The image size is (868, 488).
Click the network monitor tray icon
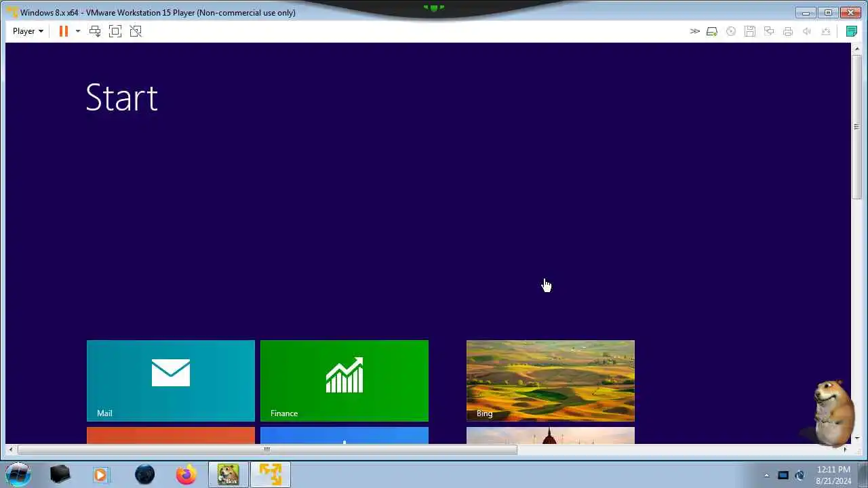point(783,475)
